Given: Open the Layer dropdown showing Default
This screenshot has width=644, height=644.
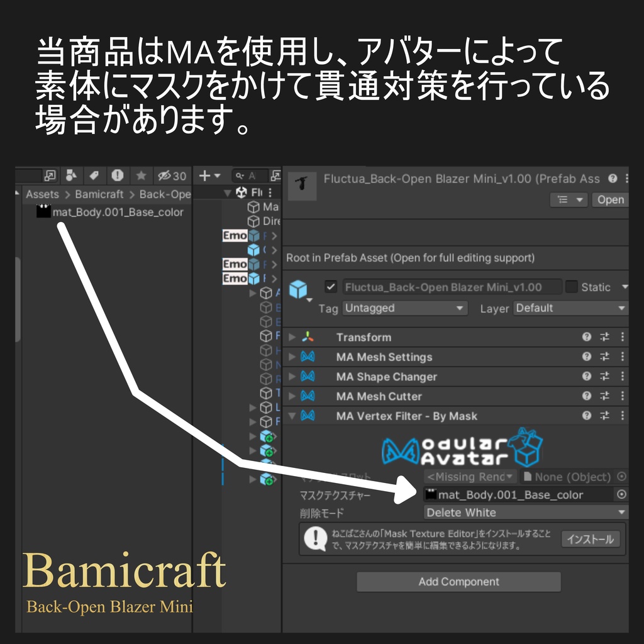Looking at the screenshot, I should pos(569,308).
